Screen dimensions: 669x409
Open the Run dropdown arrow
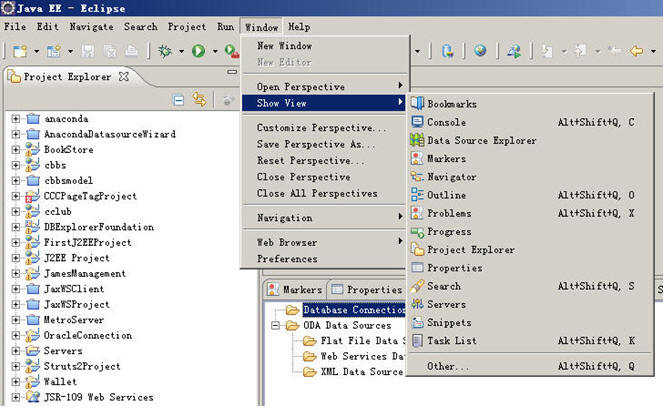pos(215,52)
